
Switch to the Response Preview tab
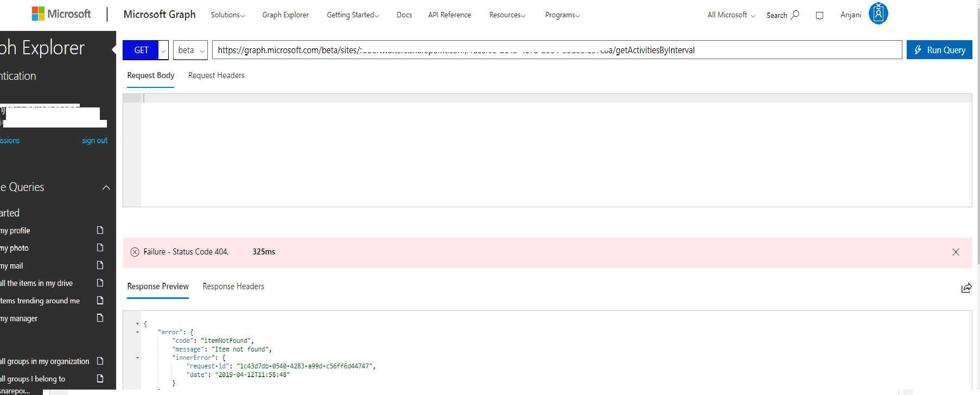coord(158,286)
